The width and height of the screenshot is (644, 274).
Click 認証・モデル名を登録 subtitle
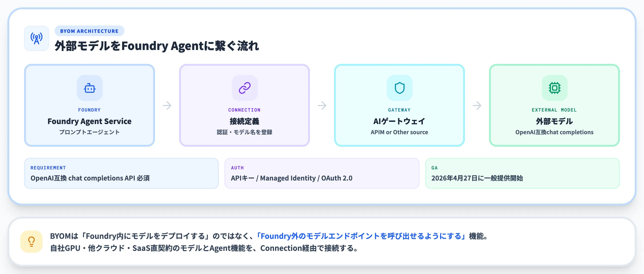coord(245,132)
